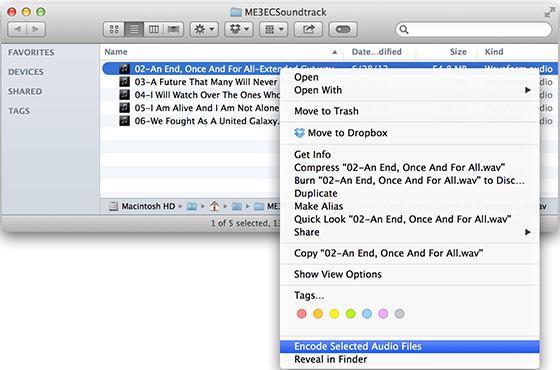Choose Reveal in Finder
Viewport: 560px width, 370px height.
(x=410, y=359)
